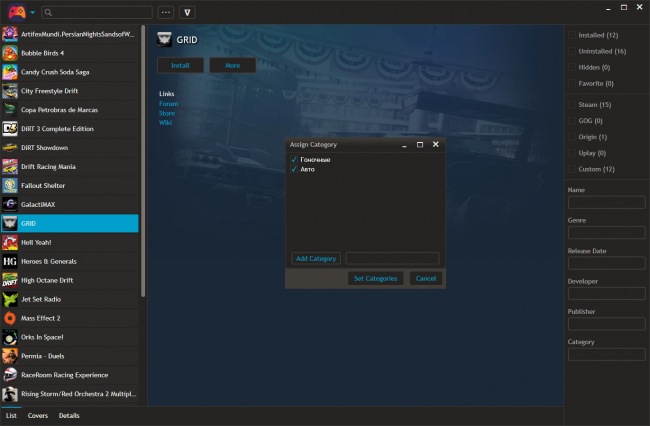Select Jet Set Radio icon
Image resolution: width=650 pixels, height=426 pixels.
10,299
